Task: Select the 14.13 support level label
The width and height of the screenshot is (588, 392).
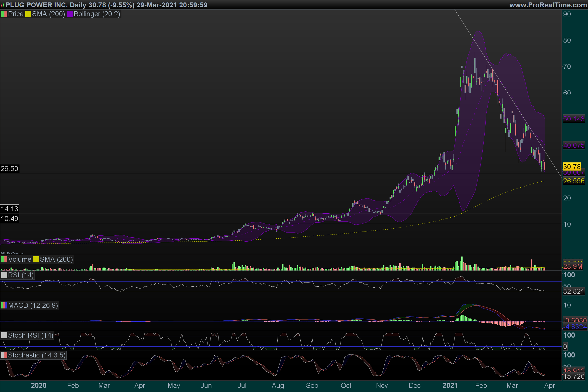Action: tap(10, 209)
